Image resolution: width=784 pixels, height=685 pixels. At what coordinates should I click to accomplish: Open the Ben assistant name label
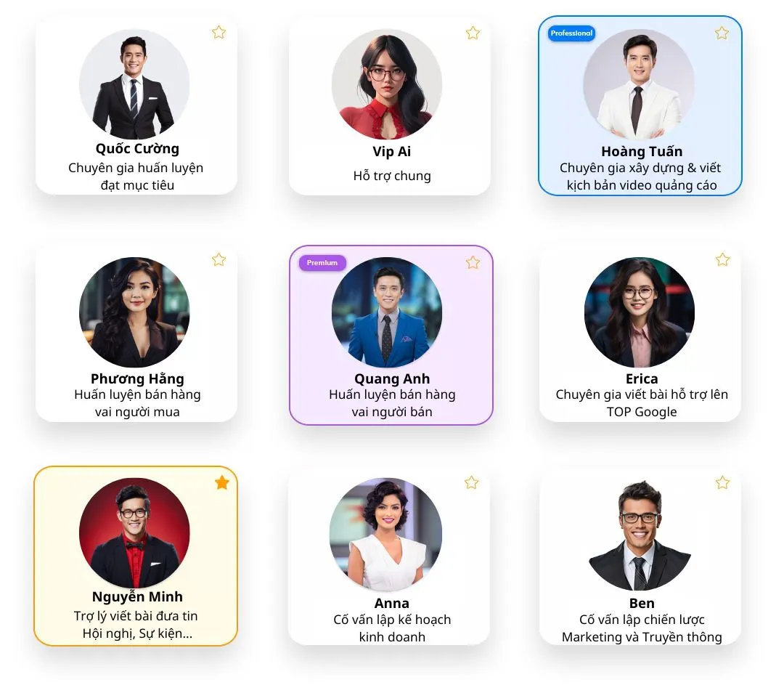(642, 603)
